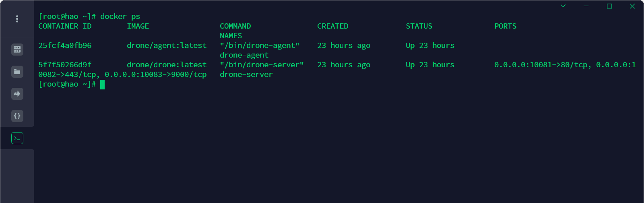644x203 pixels.
Task: Click the drone/agent:latest image name
Action: point(167,46)
